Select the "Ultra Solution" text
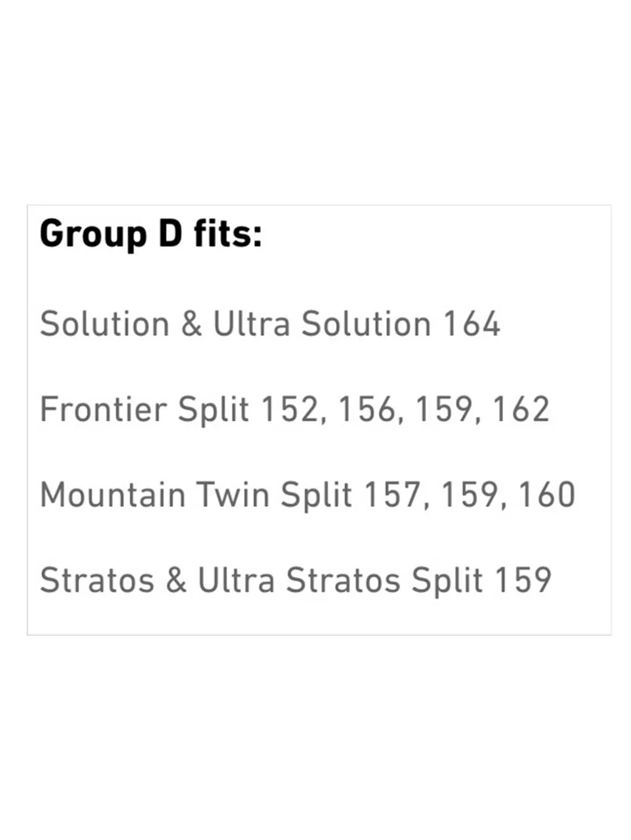 point(322,324)
